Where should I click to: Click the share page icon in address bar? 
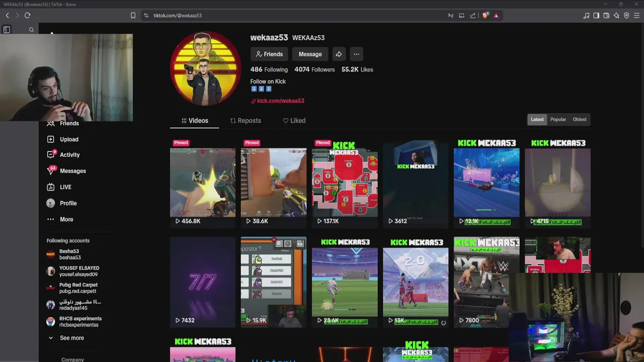473,16
